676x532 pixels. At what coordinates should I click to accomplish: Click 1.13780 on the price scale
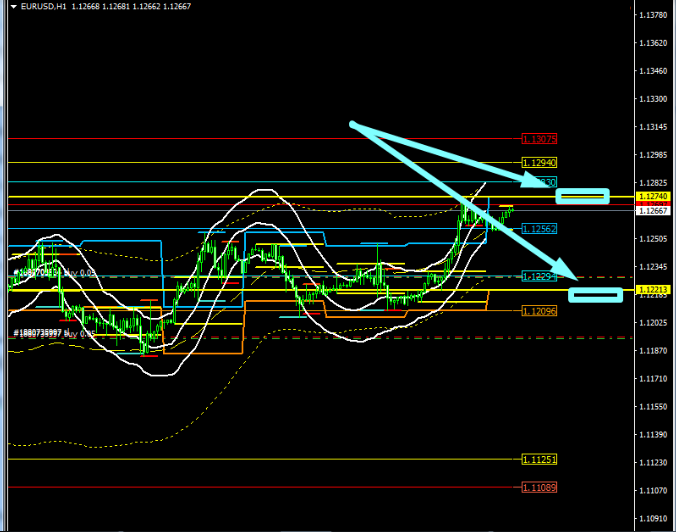point(654,16)
